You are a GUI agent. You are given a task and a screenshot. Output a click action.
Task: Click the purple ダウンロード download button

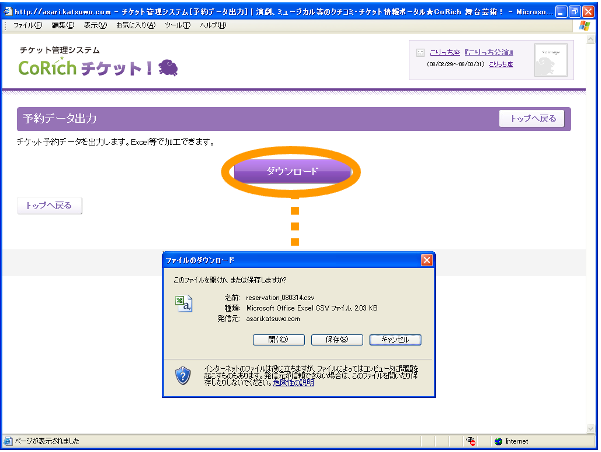(293, 172)
